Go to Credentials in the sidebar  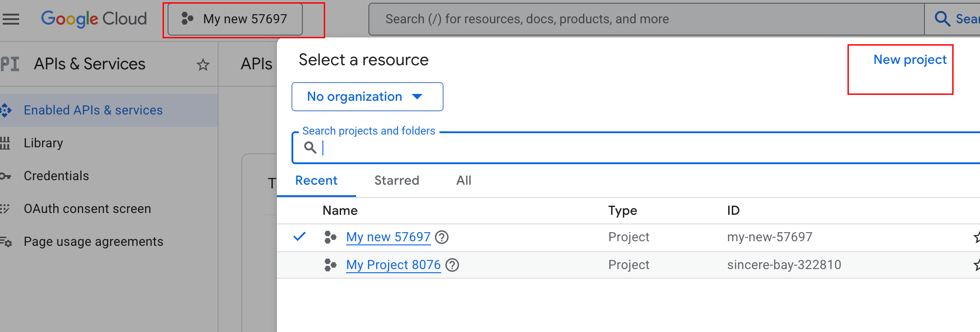[x=56, y=176]
